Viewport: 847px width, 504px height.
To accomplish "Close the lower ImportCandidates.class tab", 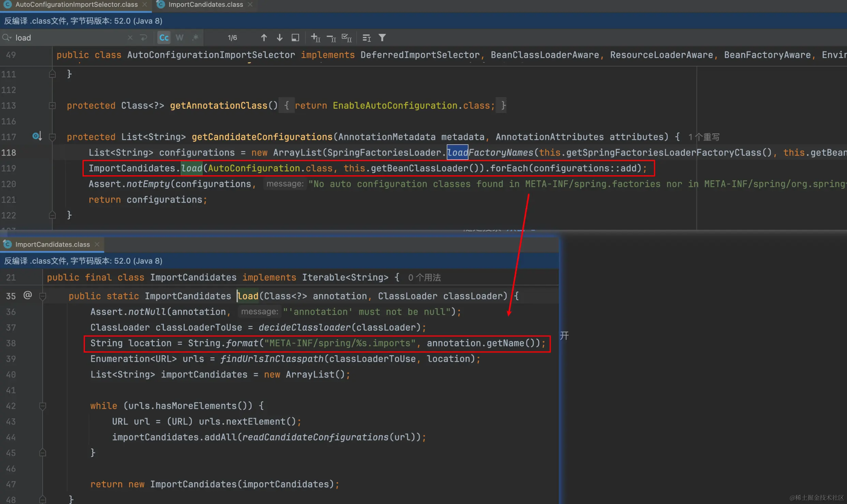I will pos(97,244).
